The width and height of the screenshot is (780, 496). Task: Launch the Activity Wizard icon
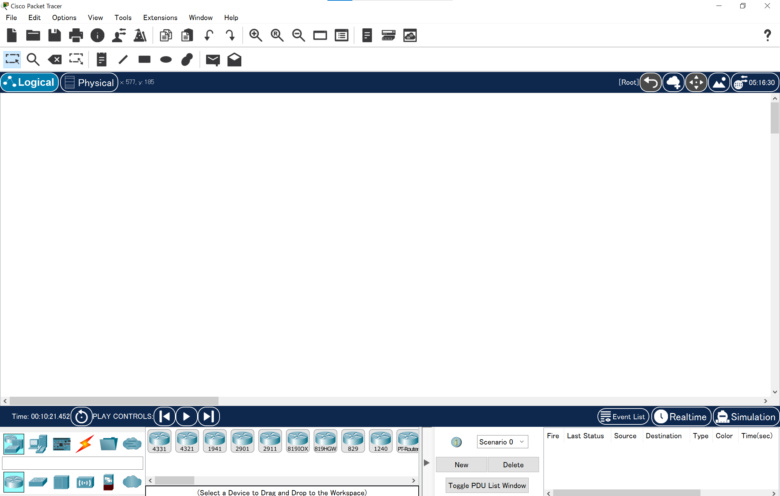coord(140,35)
